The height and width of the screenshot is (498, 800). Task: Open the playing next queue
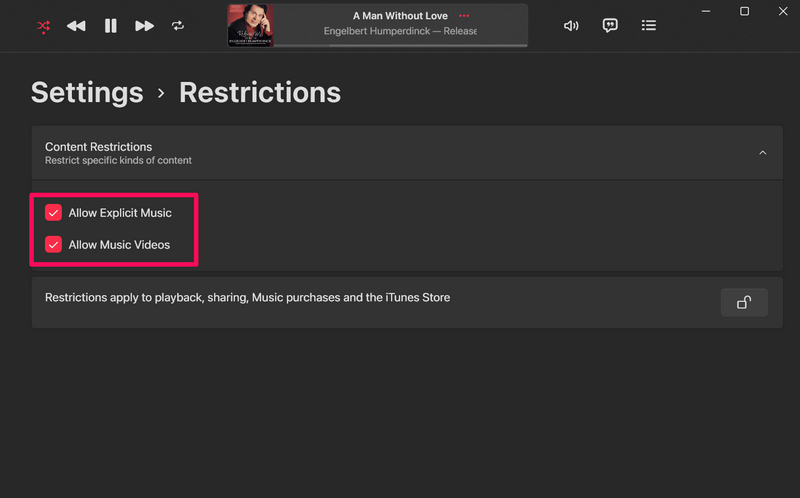649,26
